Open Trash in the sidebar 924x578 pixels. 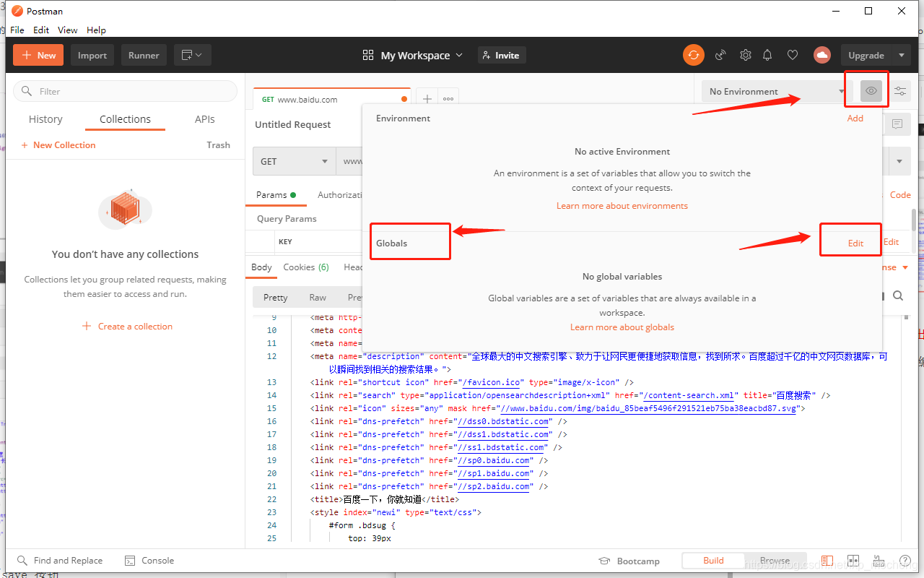(x=218, y=145)
